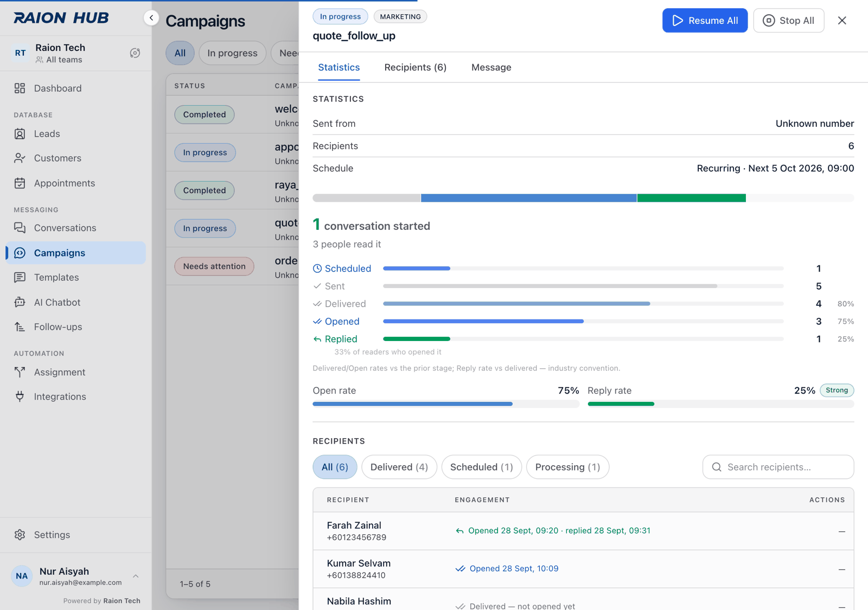868x610 pixels.
Task: Filter recipients by Delivered (4)
Action: [399, 467]
